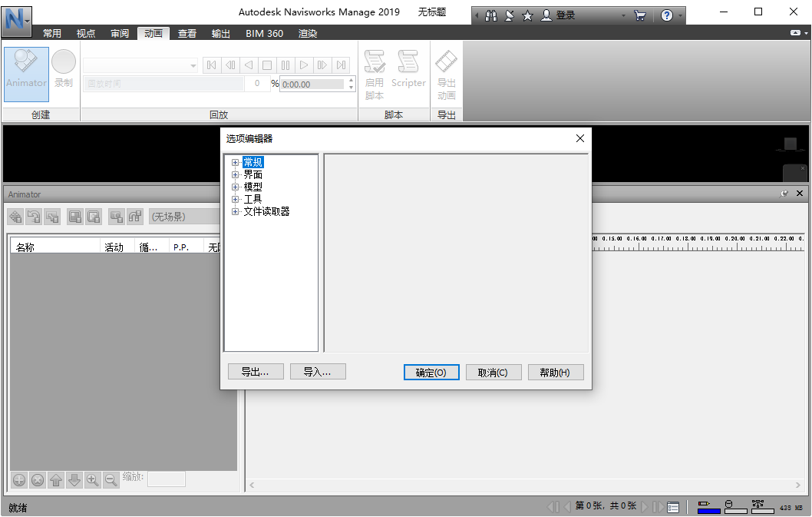
Task: Click Animator capture keyframe icon
Action: coord(117,216)
